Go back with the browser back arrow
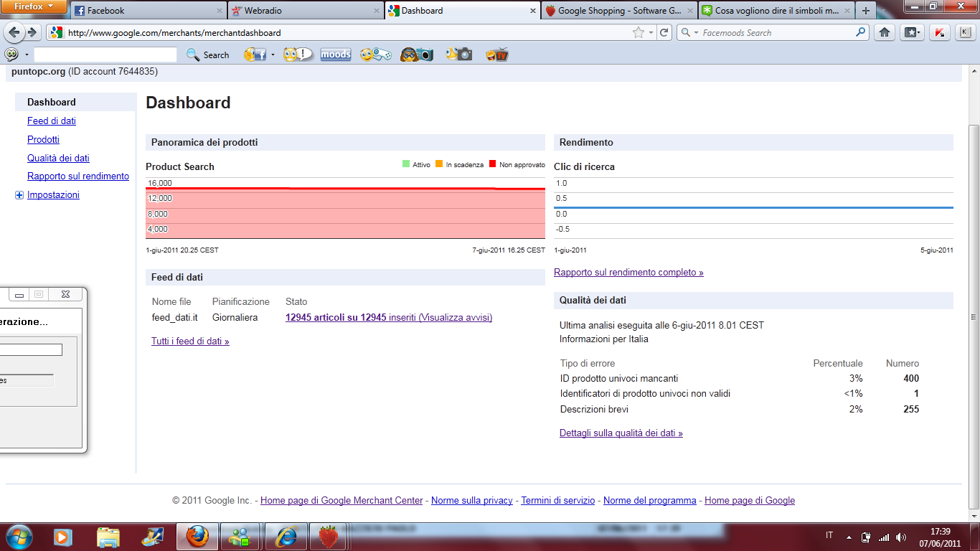The width and height of the screenshot is (980, 551). 14,32
